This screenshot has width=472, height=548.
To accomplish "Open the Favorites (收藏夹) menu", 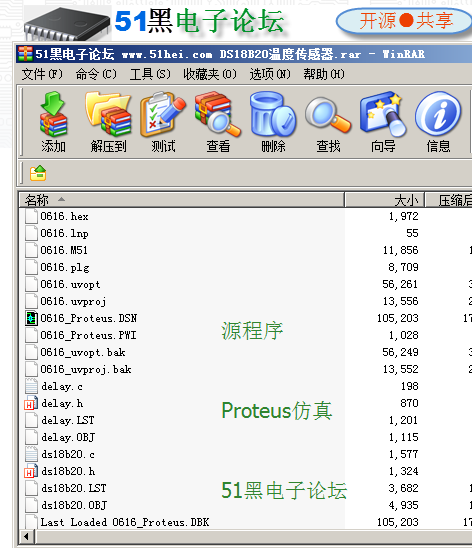I will coord(210,74).
